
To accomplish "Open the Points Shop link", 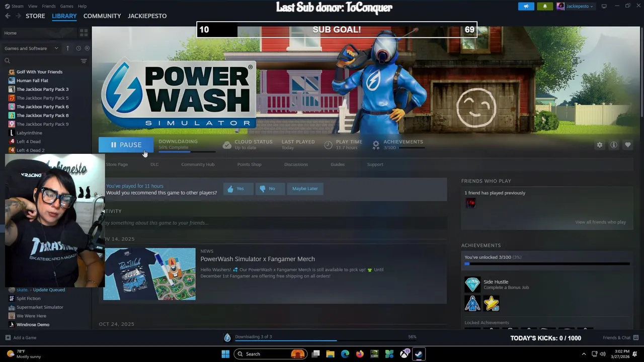I will coord(249,164).
